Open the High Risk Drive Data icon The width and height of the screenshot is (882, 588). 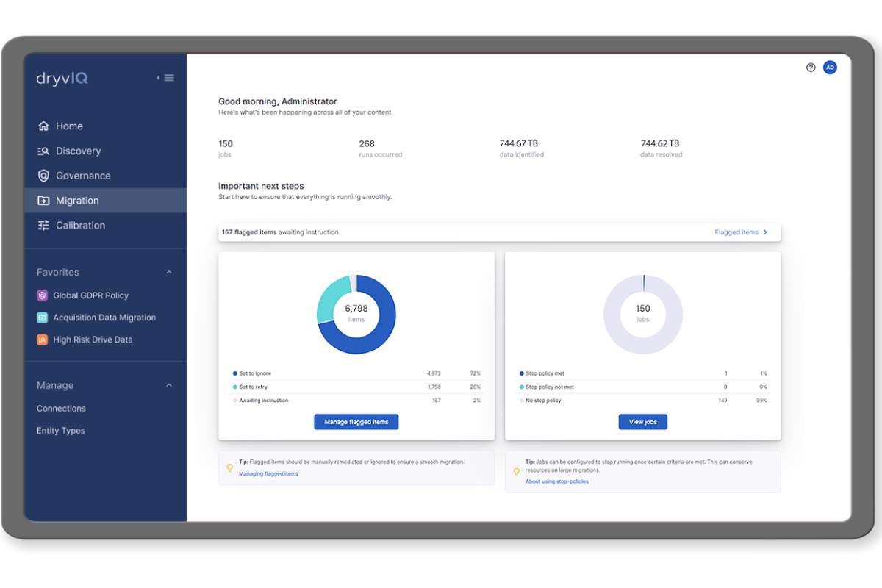(43, 339)
